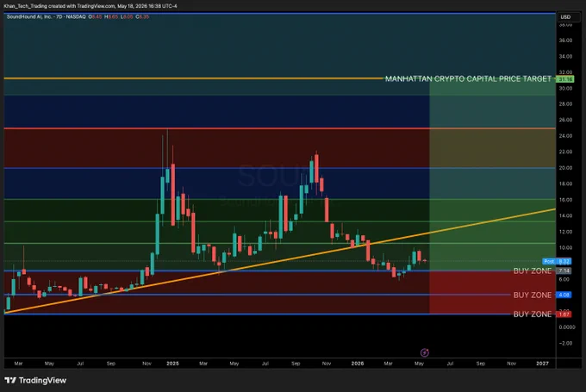
Task: Click the 34.00 price axis value
Action: 565,56
